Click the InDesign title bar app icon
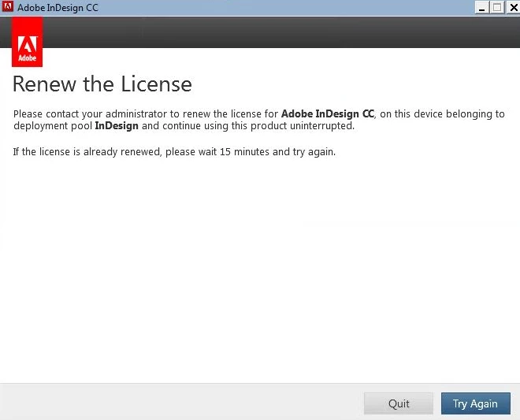 pos(7,6)
